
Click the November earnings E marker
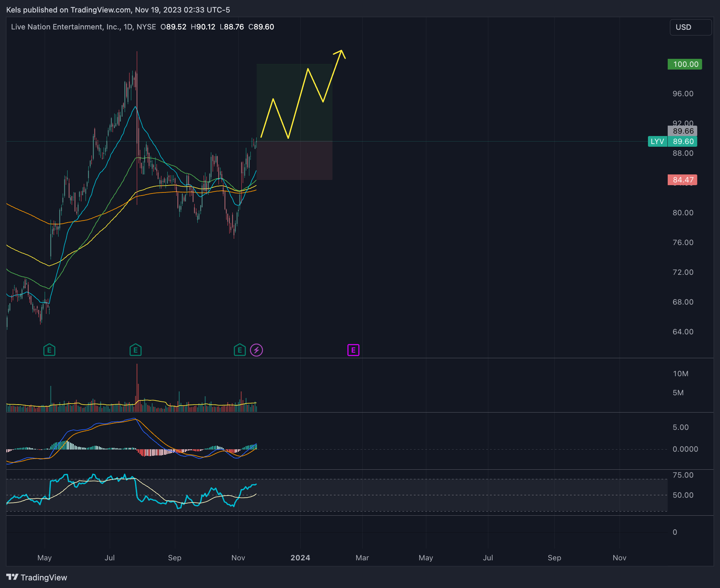coord(240,350)
